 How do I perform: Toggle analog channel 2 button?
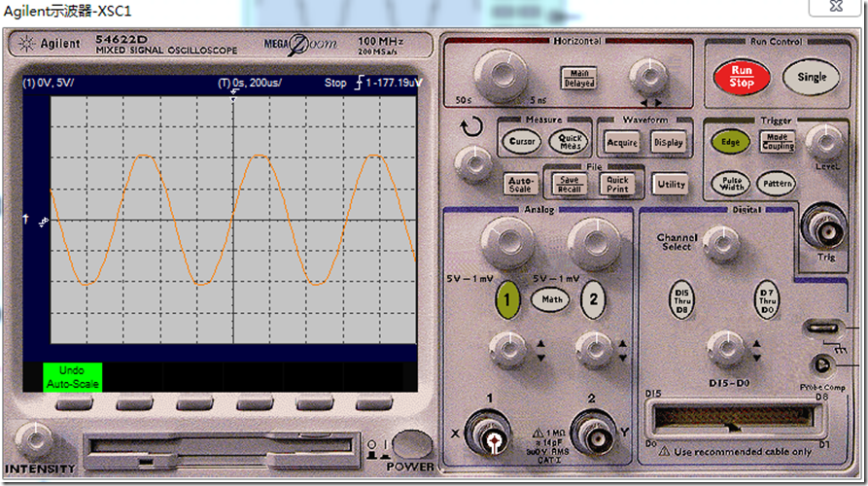594,300
